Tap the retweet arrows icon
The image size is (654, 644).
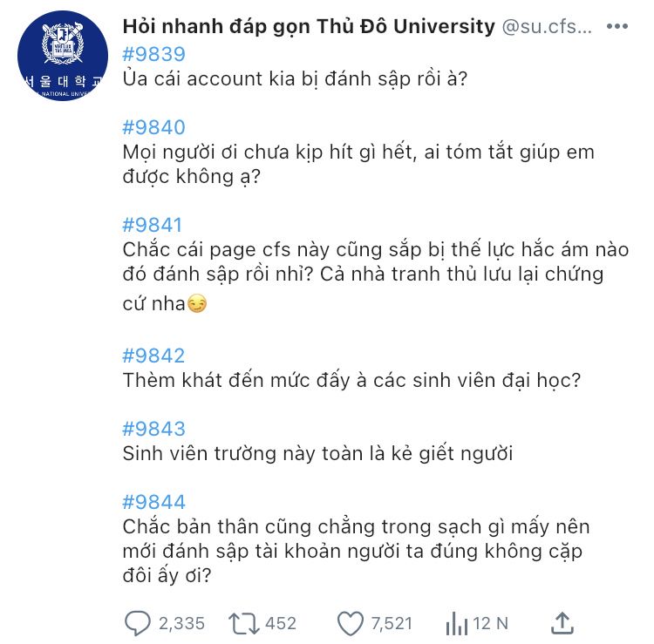[243, 624]
